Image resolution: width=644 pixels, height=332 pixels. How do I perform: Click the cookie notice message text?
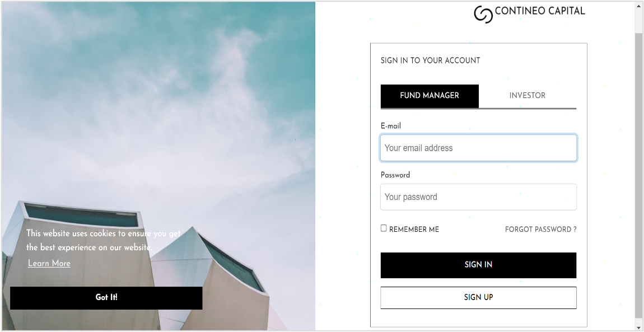(103, 240)
